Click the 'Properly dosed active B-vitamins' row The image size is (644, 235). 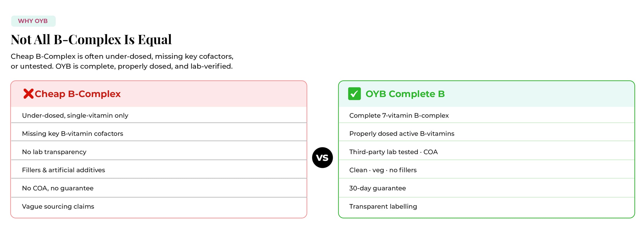[x=486, y=133]
